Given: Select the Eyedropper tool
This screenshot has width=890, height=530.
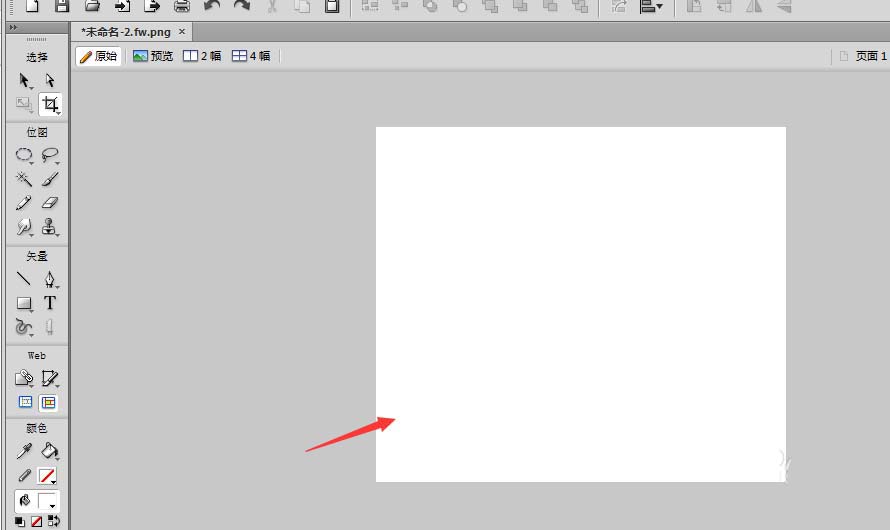Looking at the screenshot, I should (x=24, y=451).
